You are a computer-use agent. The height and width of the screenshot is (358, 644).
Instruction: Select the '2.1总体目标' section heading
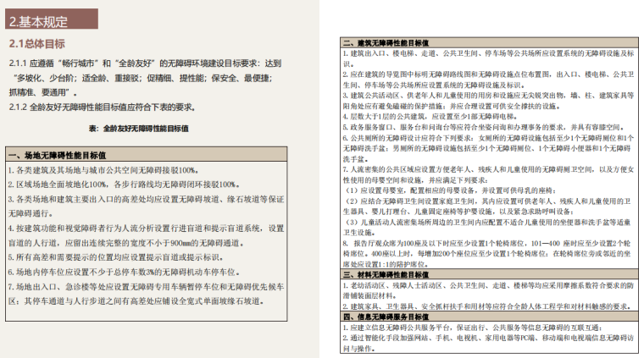(37, 43)
